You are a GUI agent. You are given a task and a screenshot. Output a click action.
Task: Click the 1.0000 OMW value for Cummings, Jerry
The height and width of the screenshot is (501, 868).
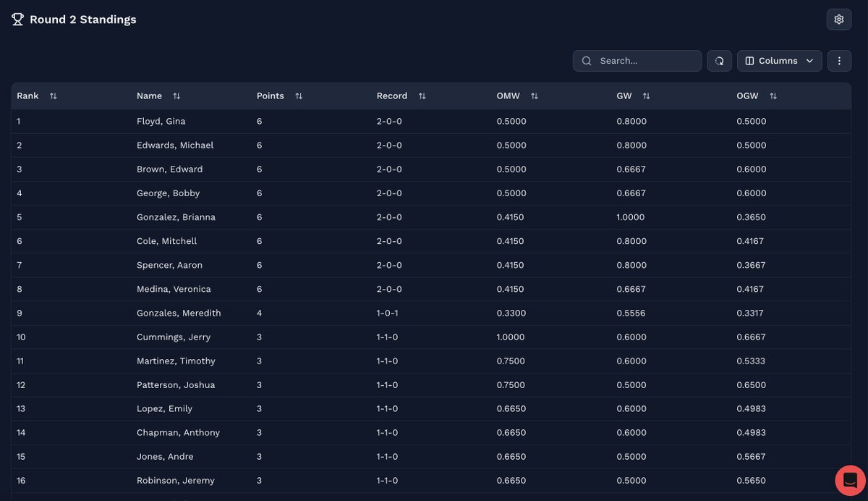tap(511, 337)
